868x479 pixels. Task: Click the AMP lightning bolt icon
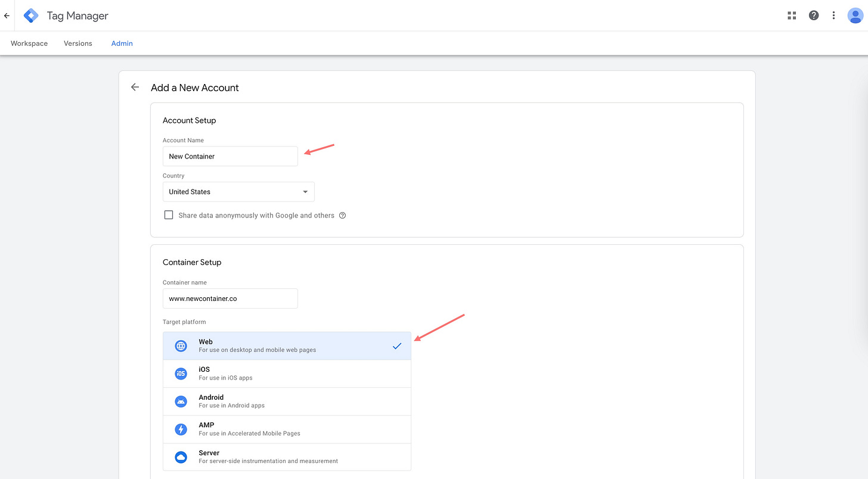click(x=181, y=429)
